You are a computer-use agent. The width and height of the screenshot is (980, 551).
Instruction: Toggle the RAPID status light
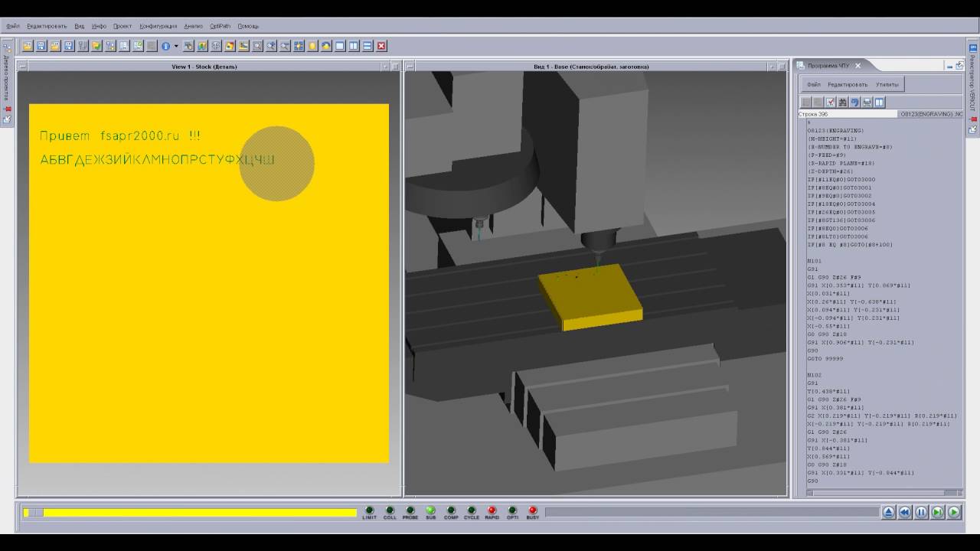(x=492, y=510)
